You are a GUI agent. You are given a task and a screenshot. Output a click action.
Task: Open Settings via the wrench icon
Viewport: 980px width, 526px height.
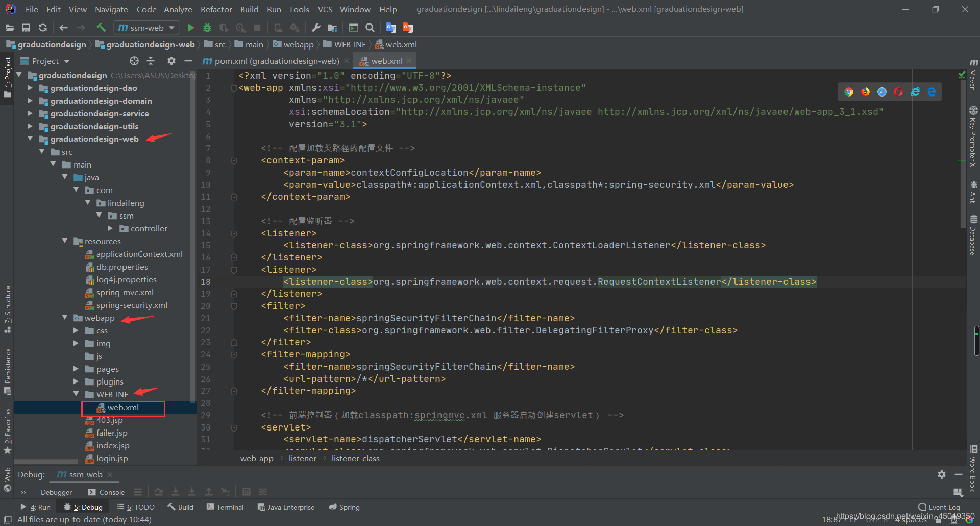tap(316, 28)
